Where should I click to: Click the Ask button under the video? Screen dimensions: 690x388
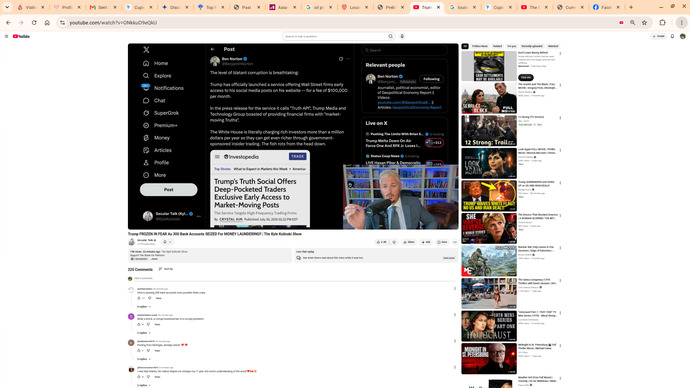[426, 242]
